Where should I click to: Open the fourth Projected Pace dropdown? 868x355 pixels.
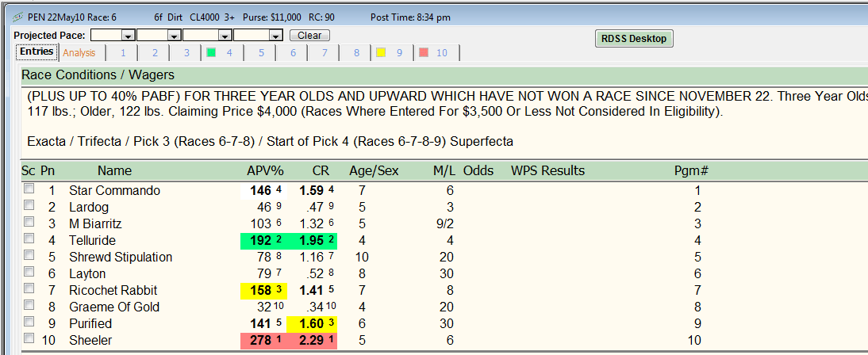[x=275, y=36]
